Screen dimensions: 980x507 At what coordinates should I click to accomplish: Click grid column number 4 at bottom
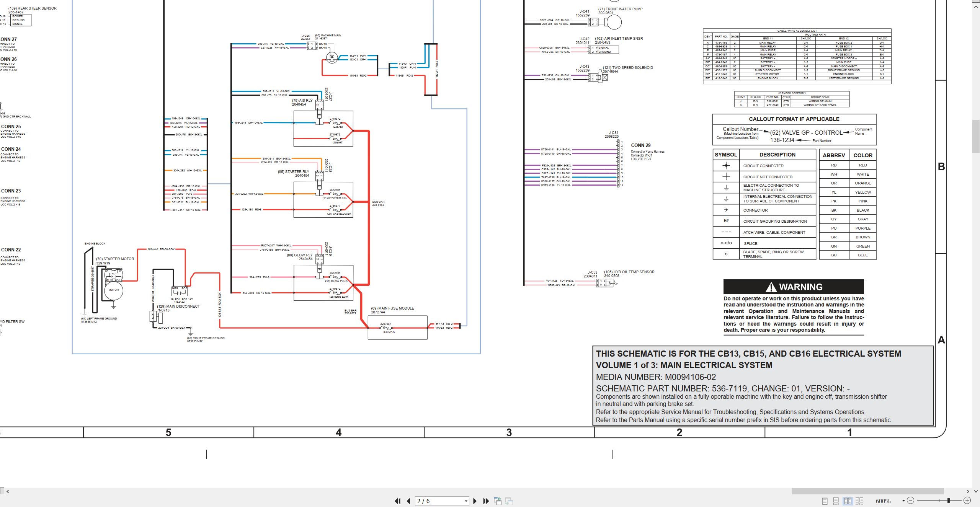(x=339, y=432)
